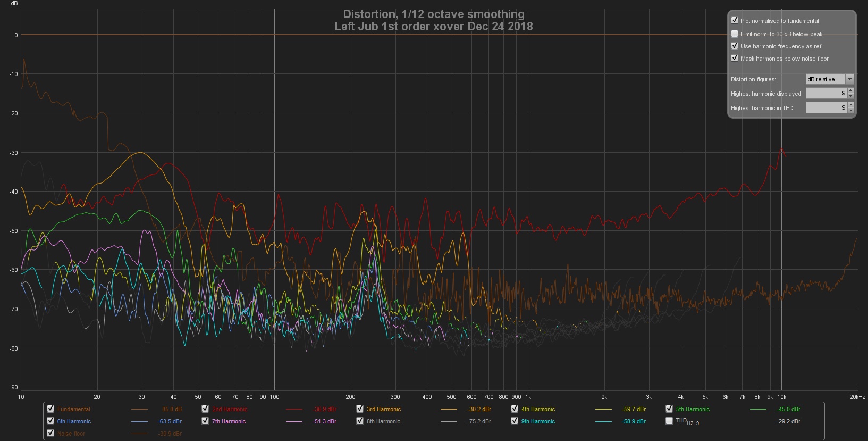868x441 pixels.
Task: Decrease Highest harmonic in THD value
Action: (850, 110)
